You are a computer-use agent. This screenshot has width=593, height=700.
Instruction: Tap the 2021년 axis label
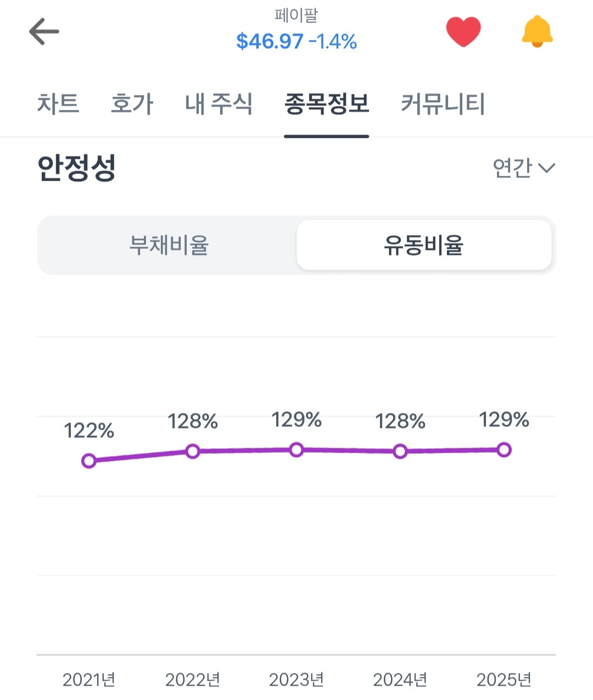(89, 680)
